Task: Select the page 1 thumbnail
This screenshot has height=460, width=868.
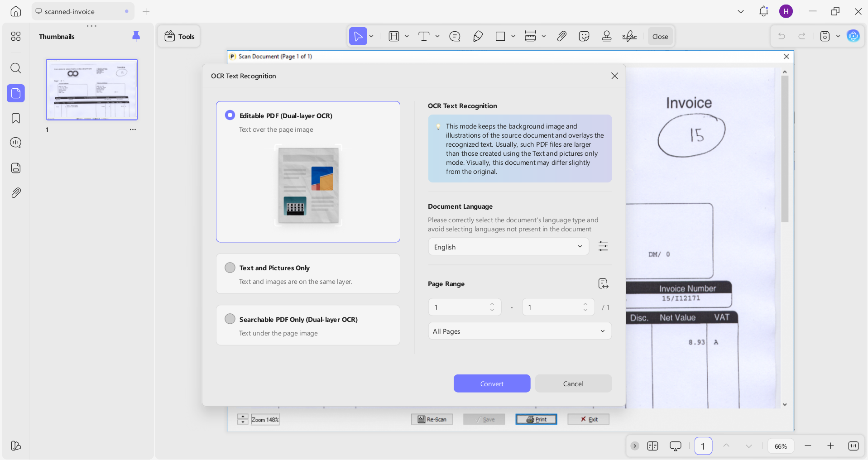Action: click(x=92, y=90)
